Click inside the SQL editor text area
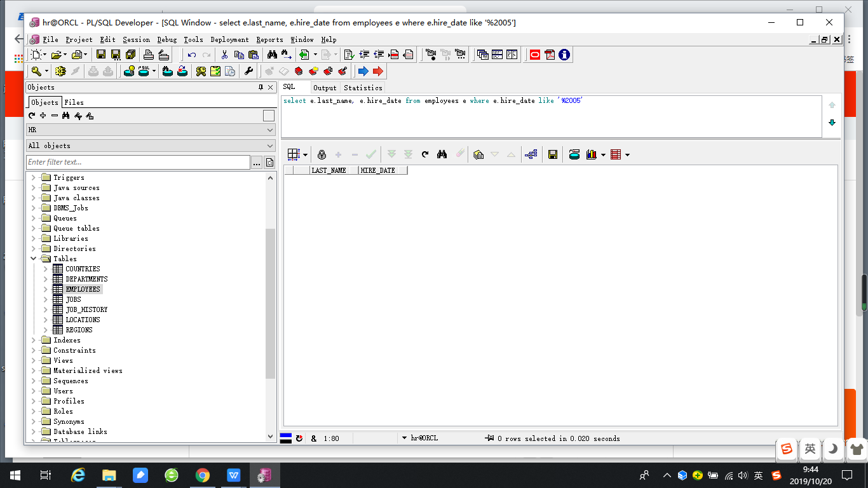The image size is (868, 488). coord(552,117)
